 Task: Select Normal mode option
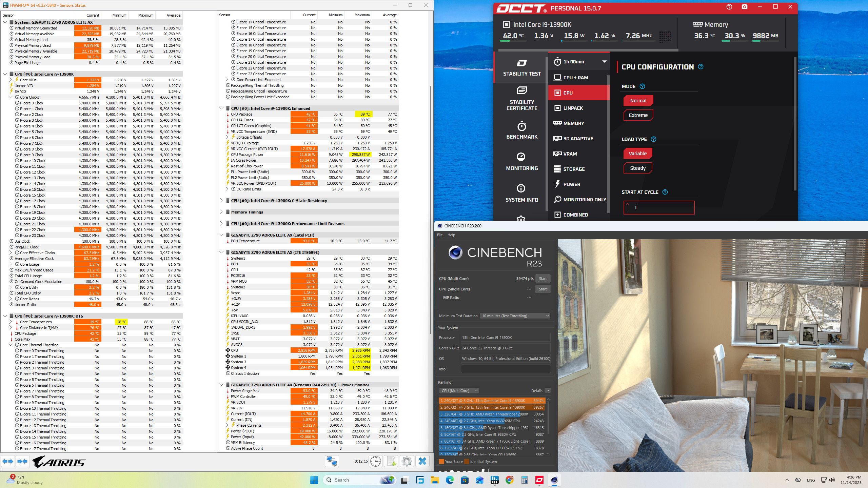pos(638,101)
